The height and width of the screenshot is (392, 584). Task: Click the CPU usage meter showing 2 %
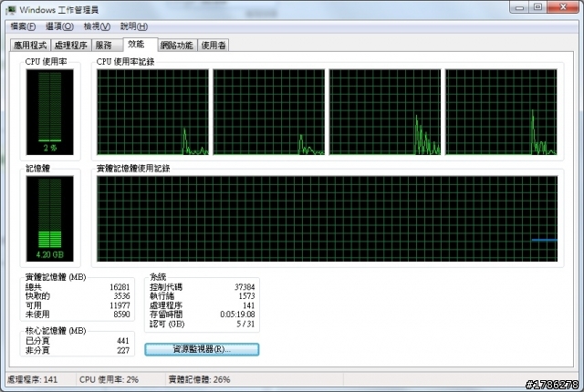click(x=49, y=112)
